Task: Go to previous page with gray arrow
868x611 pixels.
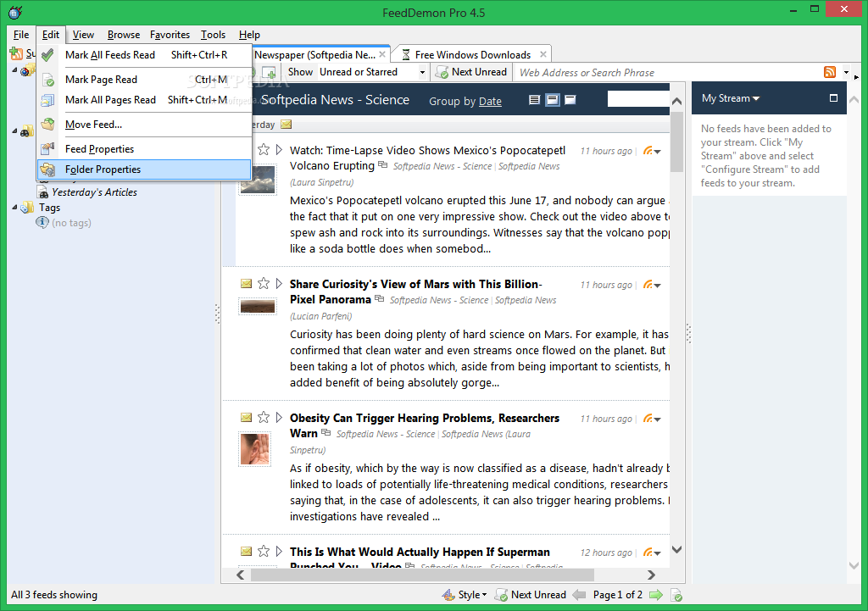Action: (x=579, y=595)
